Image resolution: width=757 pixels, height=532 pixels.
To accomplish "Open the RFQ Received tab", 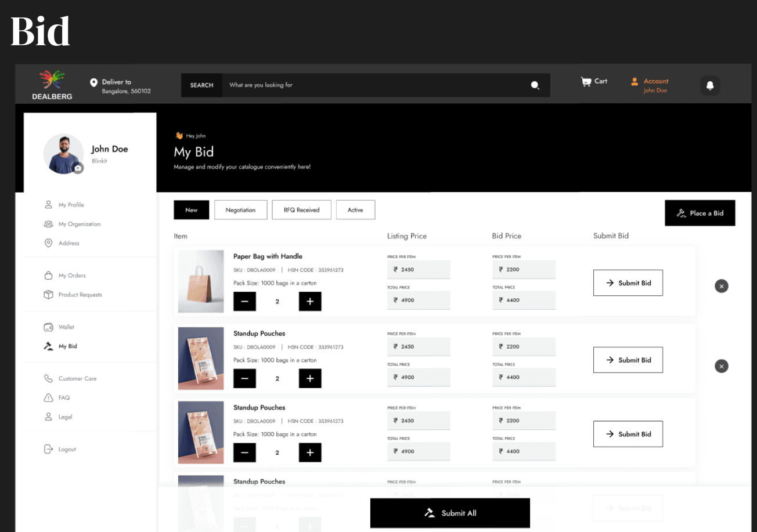I will pyautogui.click(x=302, y=210).
